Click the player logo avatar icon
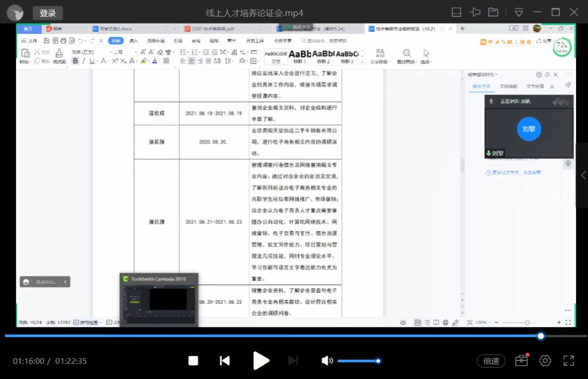Image resolution: width=588 pixels, height=379 pixels. point(15,13)
